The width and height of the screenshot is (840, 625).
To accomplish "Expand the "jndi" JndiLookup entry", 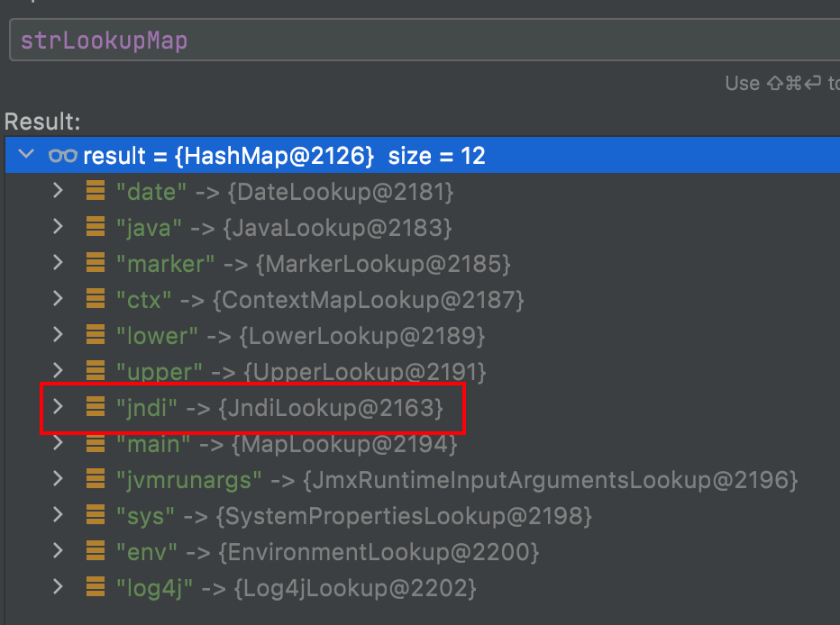I will pyautogui.click(x=59, y=408).
